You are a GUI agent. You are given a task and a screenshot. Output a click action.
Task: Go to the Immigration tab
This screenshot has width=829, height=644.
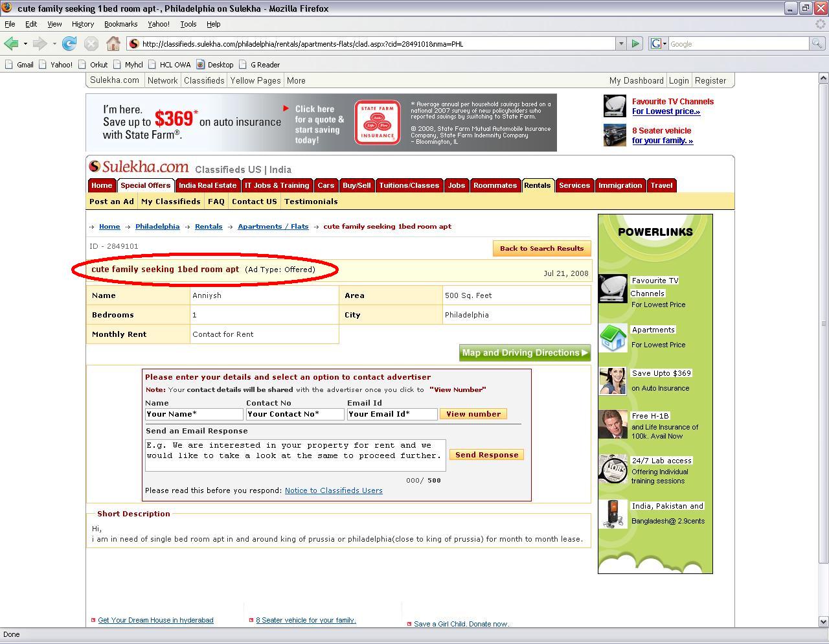620,185
